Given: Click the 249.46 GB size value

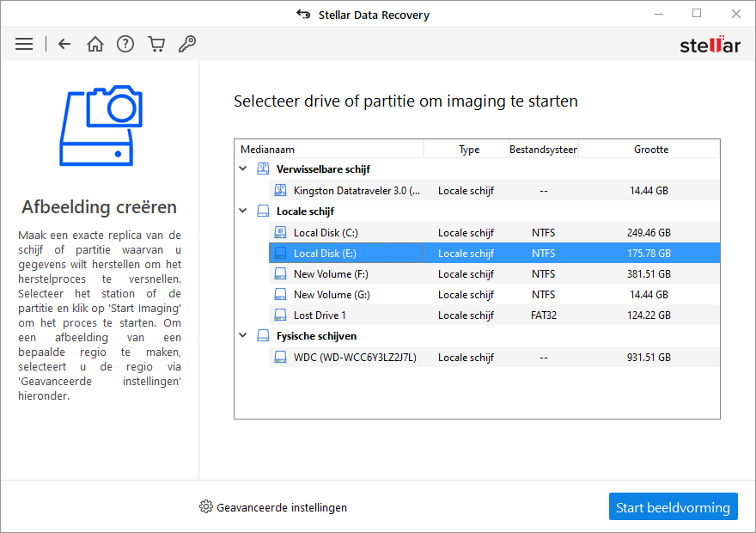Looking at the screenshot, I should (649, 232).
